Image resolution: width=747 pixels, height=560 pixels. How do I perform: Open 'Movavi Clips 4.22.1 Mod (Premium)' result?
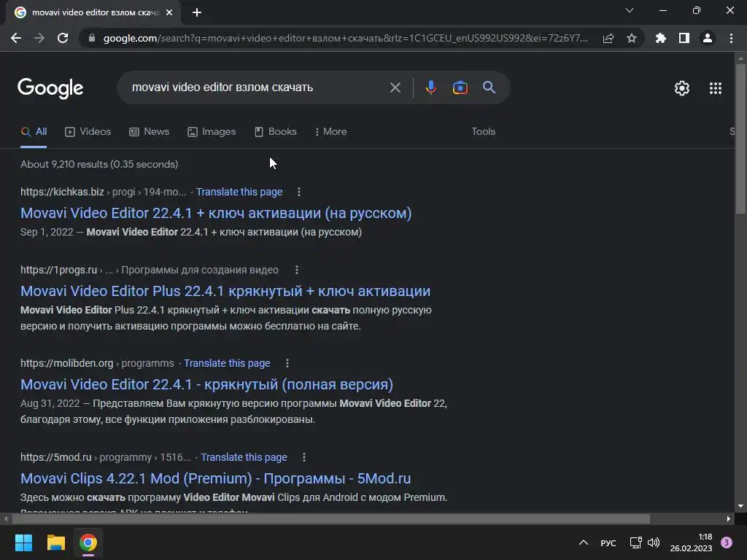pos(215,478)
